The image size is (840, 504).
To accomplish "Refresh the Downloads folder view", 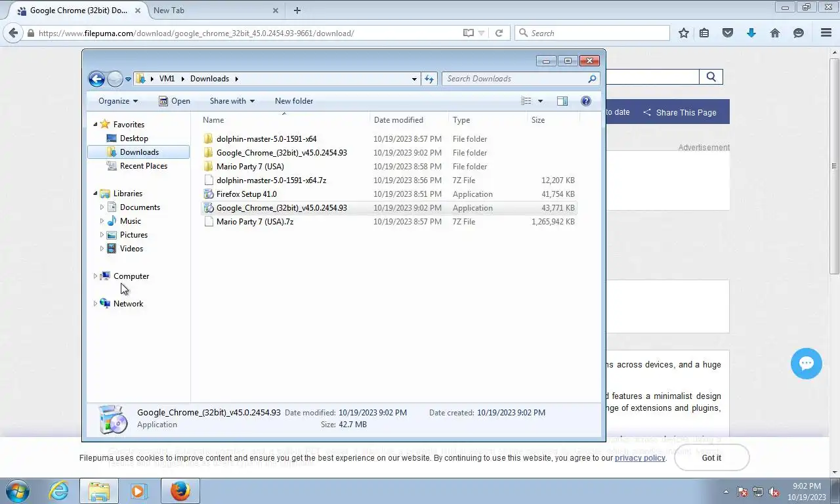I will (x=429, y=79).
